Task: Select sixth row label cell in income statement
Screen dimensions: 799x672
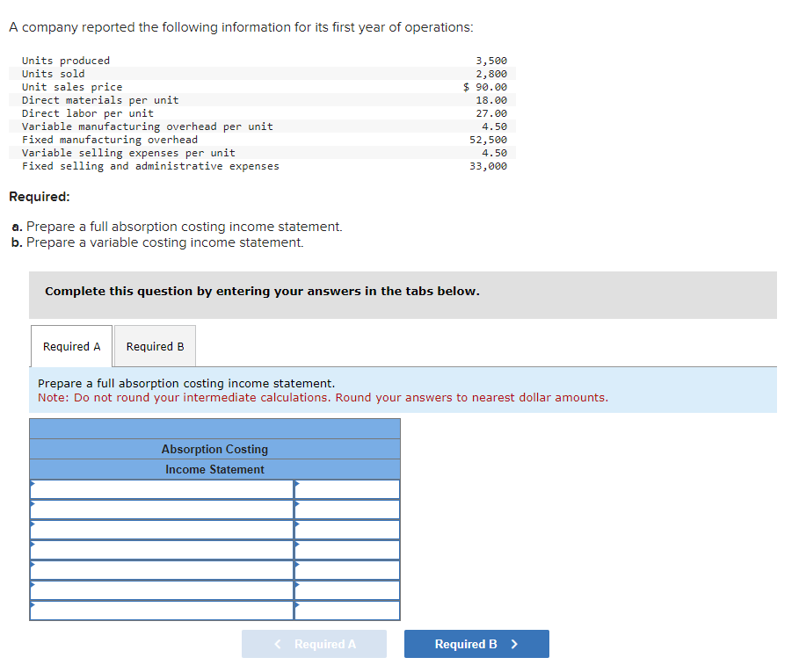Action: pos(162,590)
